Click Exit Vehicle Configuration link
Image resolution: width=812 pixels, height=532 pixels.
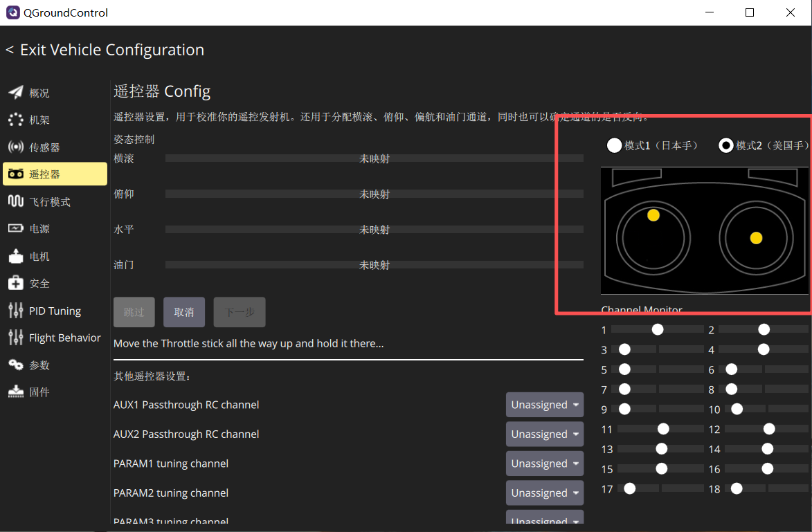(x=105, y=50)
